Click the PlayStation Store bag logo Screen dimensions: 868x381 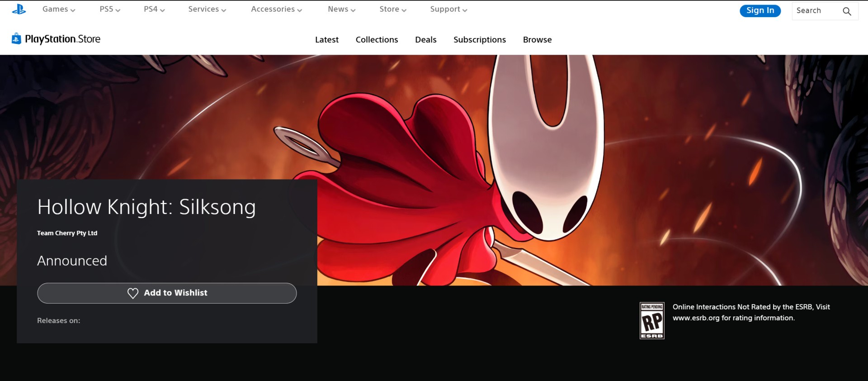(x=16, y=38)
